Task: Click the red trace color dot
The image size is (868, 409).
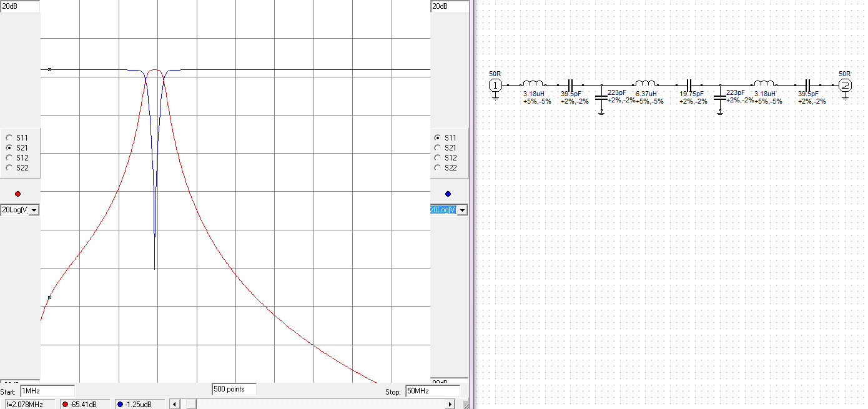Action: [17, 194]
